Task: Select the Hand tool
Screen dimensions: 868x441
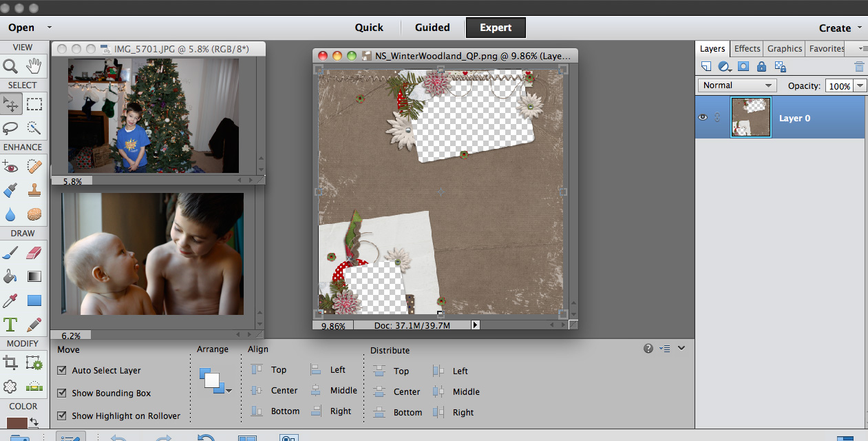Action: pos(34,66)
